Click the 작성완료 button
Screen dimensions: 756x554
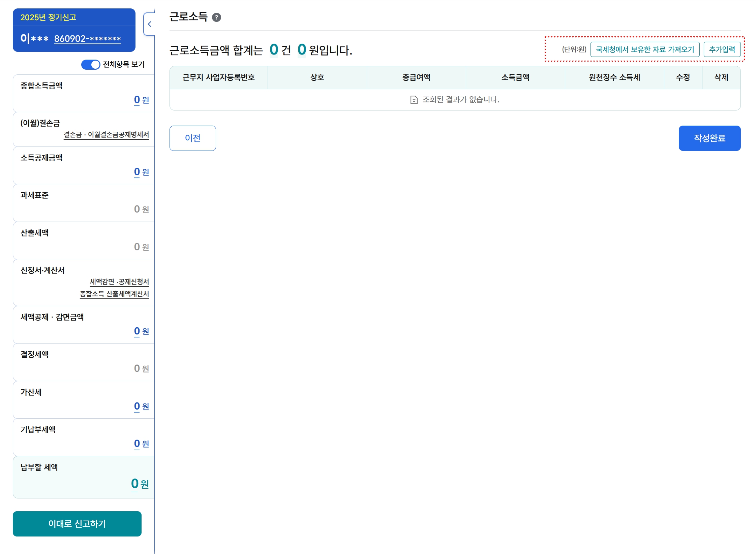(709, 138)
